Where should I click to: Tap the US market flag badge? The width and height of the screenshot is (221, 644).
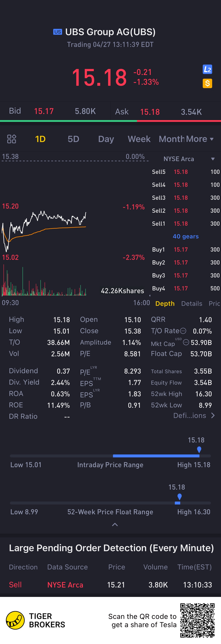(58, 32)
